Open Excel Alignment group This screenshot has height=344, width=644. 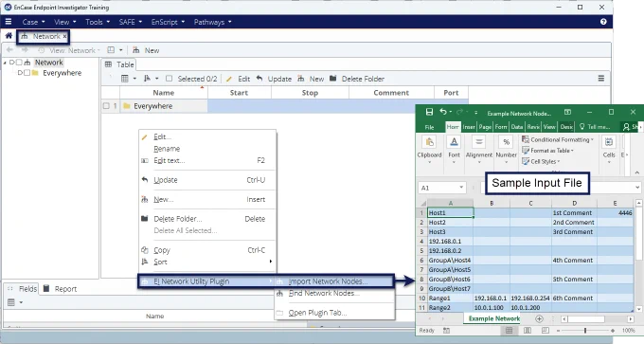click(479, 151)
